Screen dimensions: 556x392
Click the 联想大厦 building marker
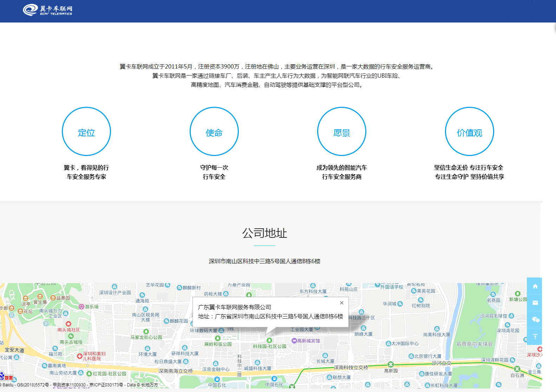click(329, 377)
